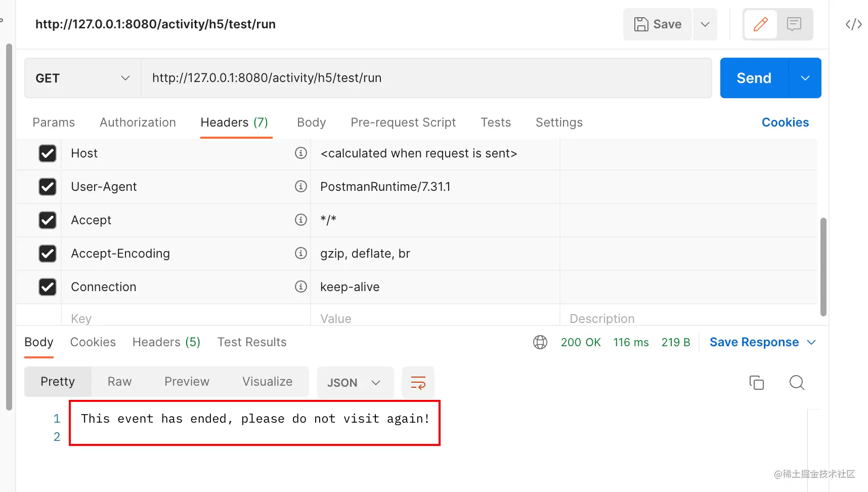Select the response Body tab
The height and width of the screenshot is (492, 868).
[39, 342]
